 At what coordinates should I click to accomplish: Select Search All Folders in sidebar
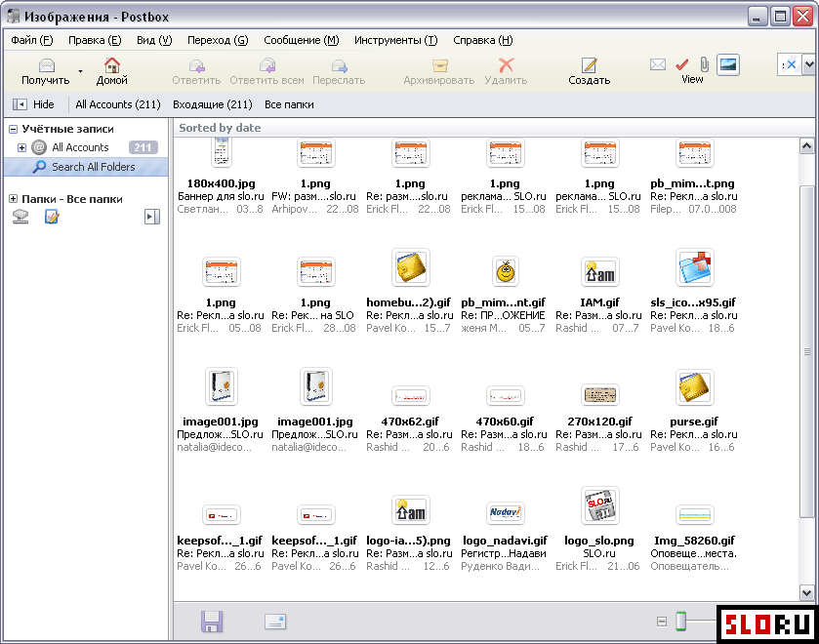click(93, 167)
